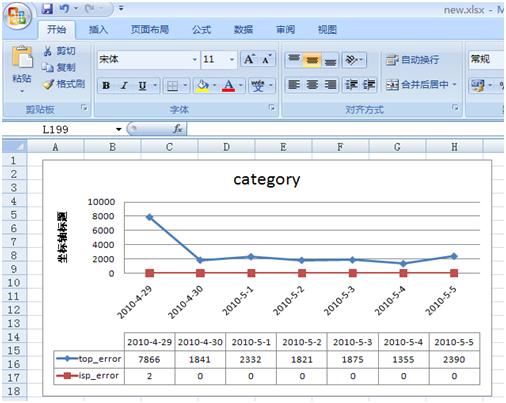This screenshot has width=506, height=403.
Task: Toggle underline formatting
Action: coord(142,86)
